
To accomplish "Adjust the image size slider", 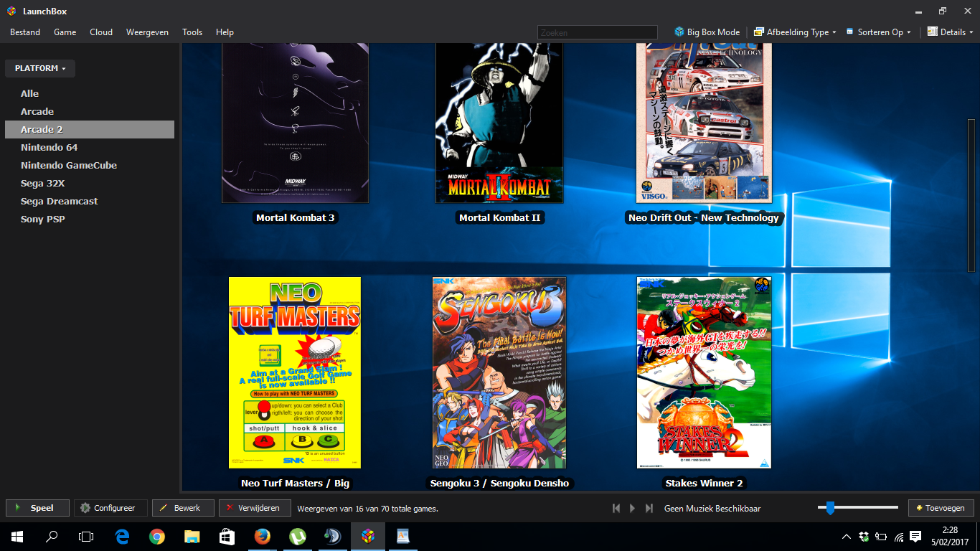I will (830, 508).
